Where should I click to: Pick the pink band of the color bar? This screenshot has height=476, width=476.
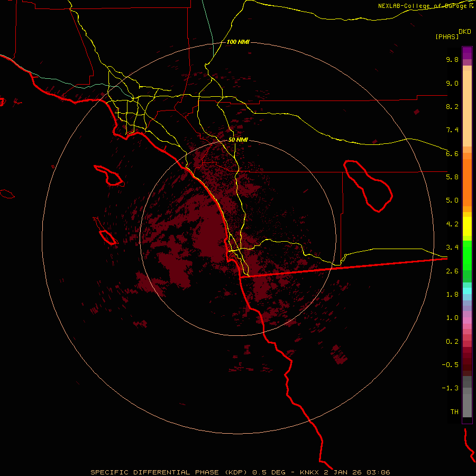tap(467, 321)
